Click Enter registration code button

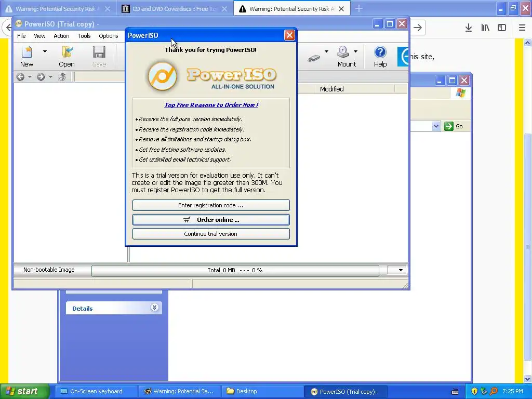(x=211, y=205)
